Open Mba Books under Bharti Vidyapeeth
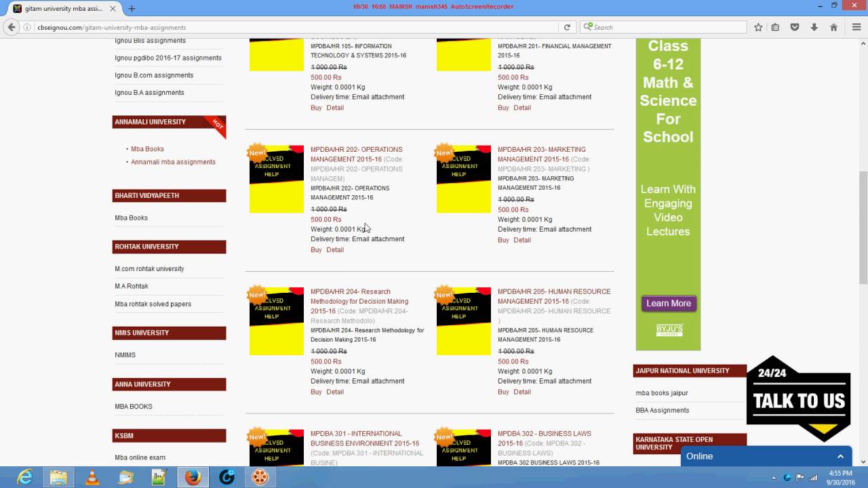 click(x=131, y=218)
